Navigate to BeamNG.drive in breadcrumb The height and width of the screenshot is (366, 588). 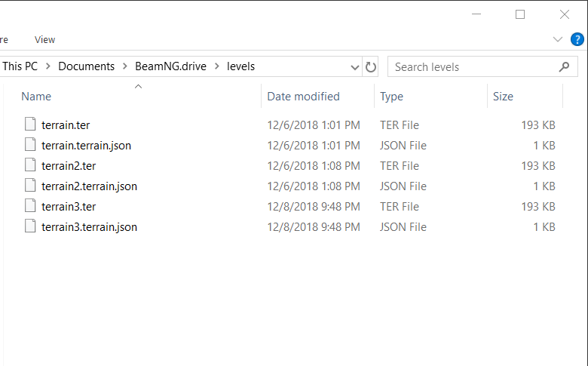pyautogui.click(x=170, y=66)
